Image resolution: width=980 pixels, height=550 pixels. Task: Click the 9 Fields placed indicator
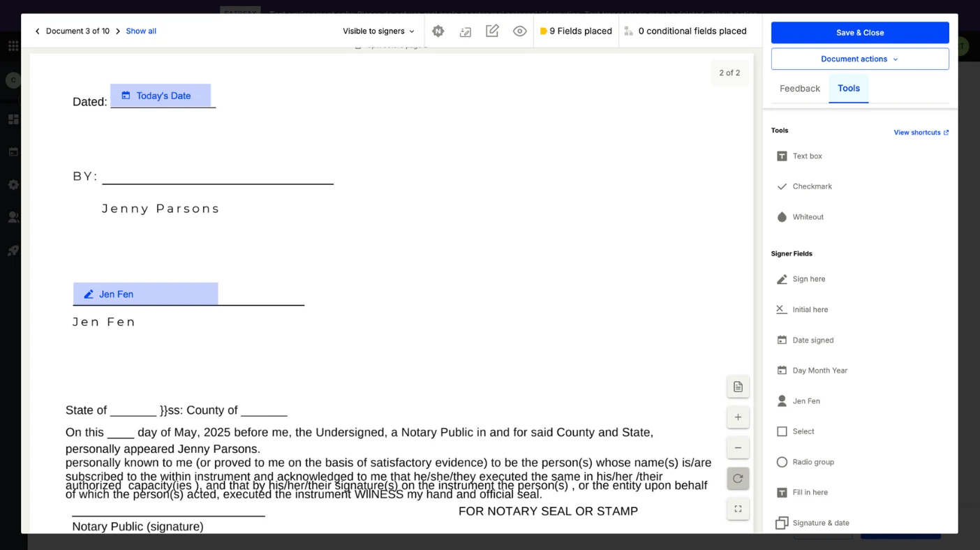pyautogui.click(x=576, y=31)
